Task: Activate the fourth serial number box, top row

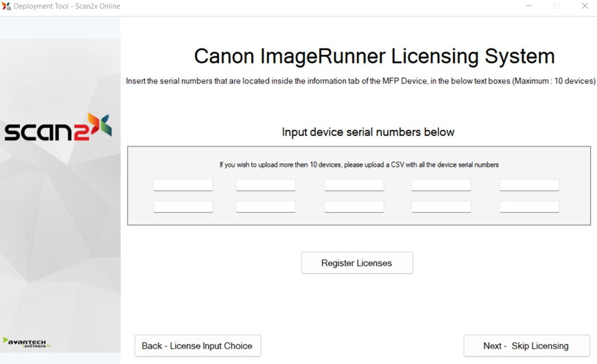Action: [440, 185]
